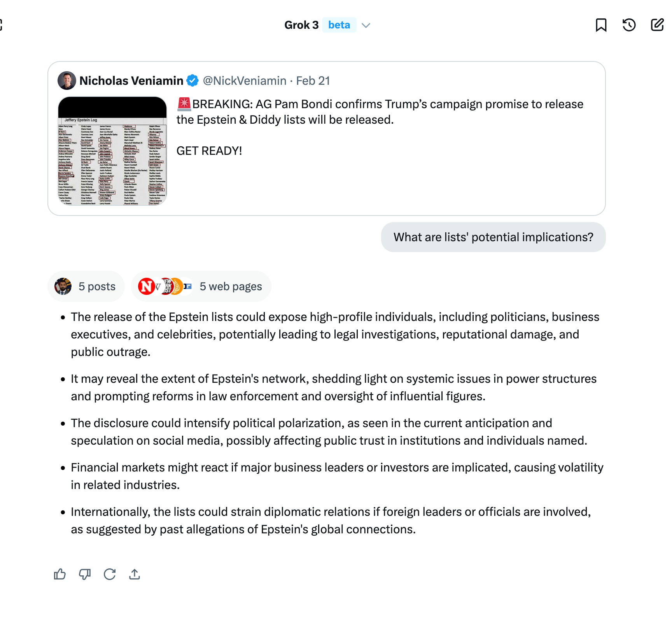Screen dimensions: 672x631
Task: Start a new chat with compose icon
Action: click(657, 25)
